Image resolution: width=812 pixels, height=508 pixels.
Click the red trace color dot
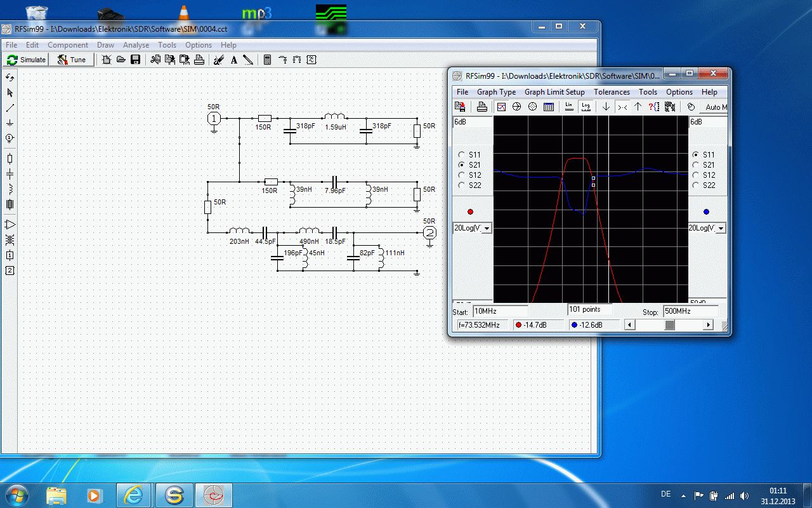pos(470,211)
